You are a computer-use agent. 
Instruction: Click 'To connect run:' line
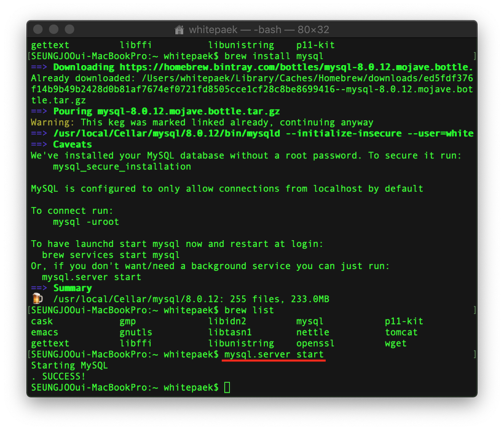72,211
